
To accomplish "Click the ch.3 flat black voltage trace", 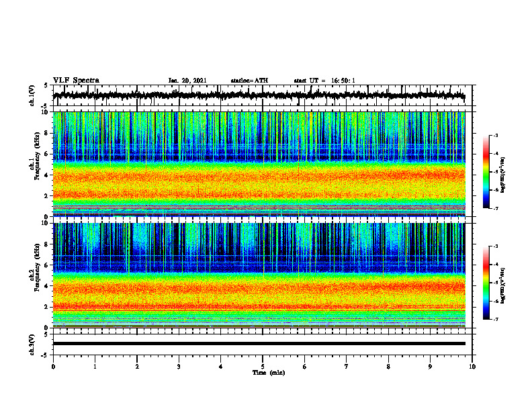I will point(259,344).
